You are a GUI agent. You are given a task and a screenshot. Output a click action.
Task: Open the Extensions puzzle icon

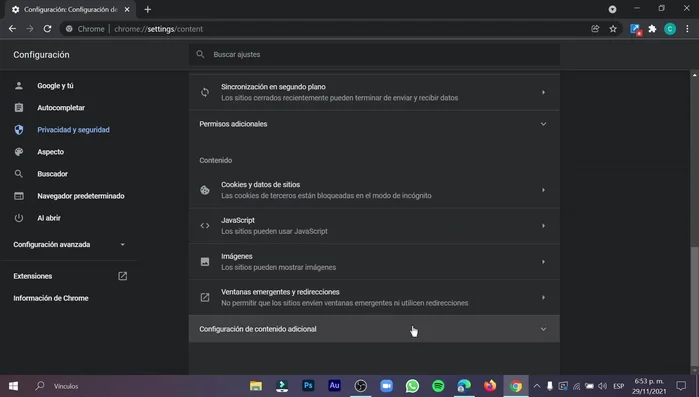[652, 29]
